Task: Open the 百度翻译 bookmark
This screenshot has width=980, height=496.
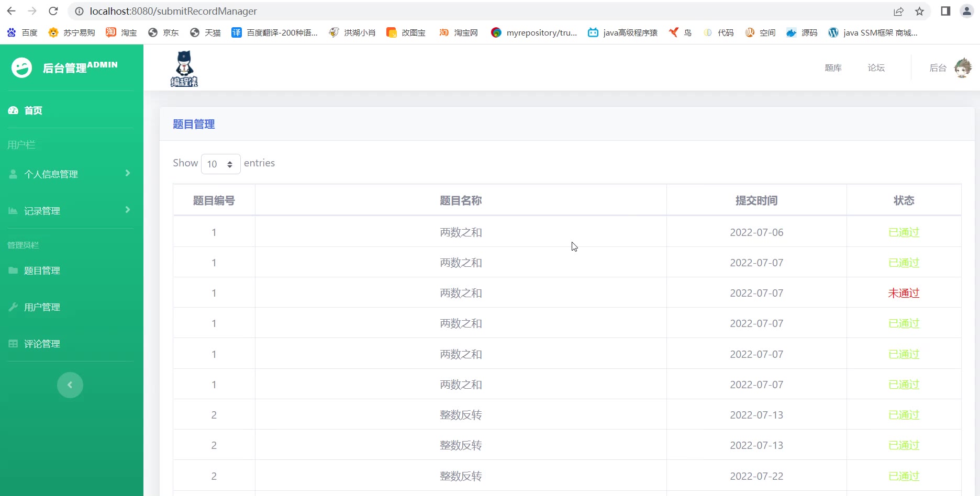Action: pos(274,32)
